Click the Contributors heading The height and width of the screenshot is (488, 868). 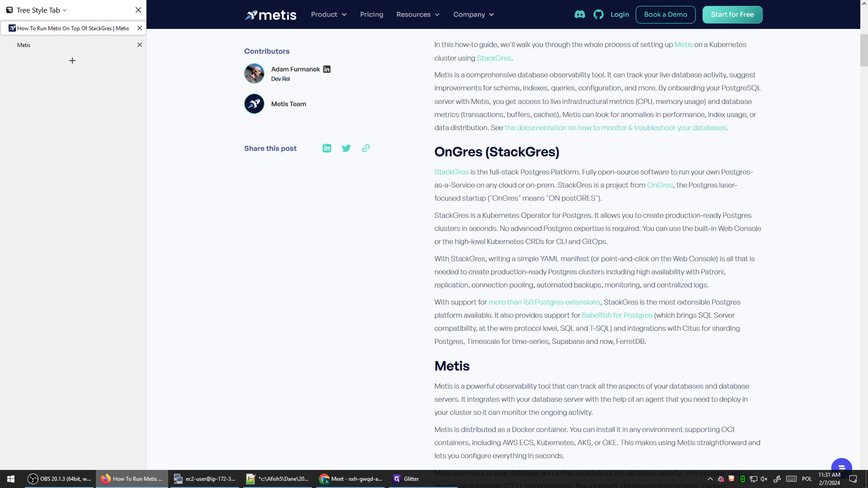tap(267, 51)
